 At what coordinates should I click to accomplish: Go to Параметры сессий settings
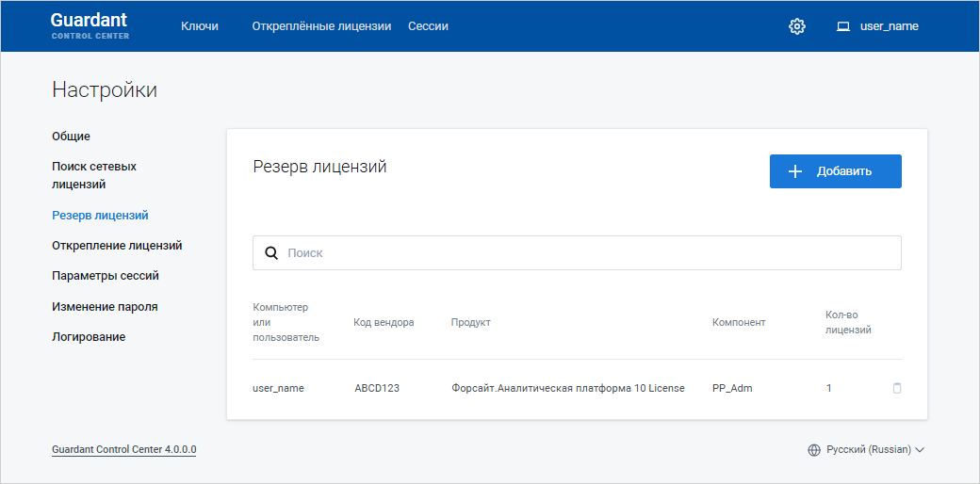[x=106, y=276]
